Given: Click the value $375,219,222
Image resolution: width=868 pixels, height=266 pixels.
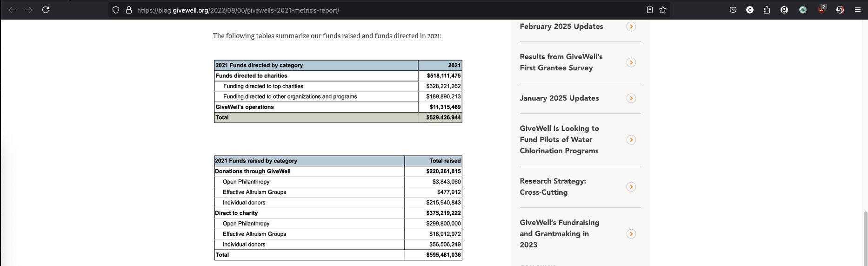Looking at the screenshot, I should [443, 213].
